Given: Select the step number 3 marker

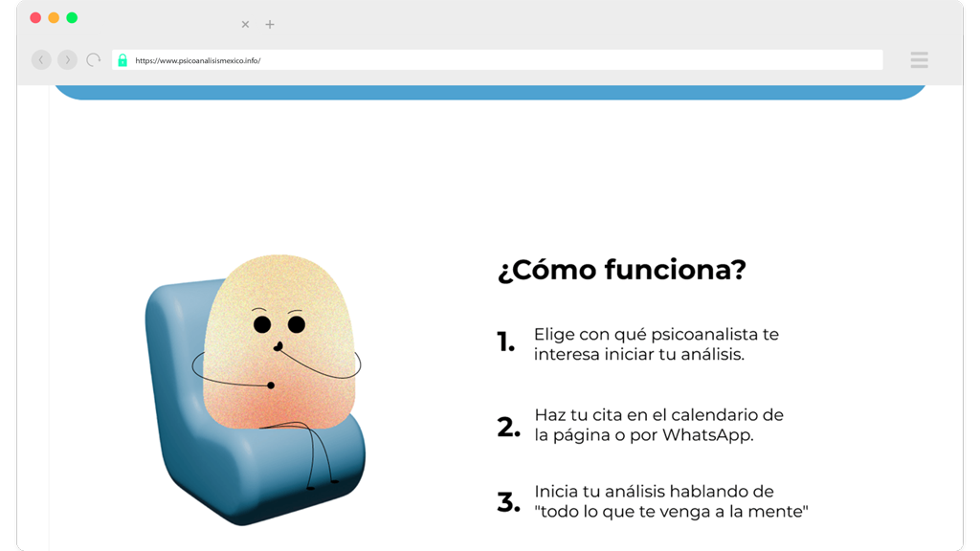Looking at the screenshot, I should coord(509,502).
